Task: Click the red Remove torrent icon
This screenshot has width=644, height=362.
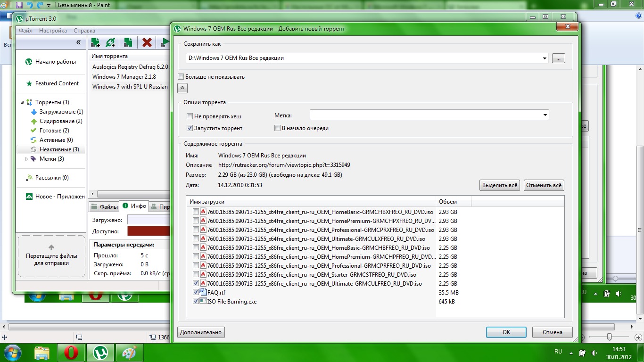Action: (x=147, y=42)
